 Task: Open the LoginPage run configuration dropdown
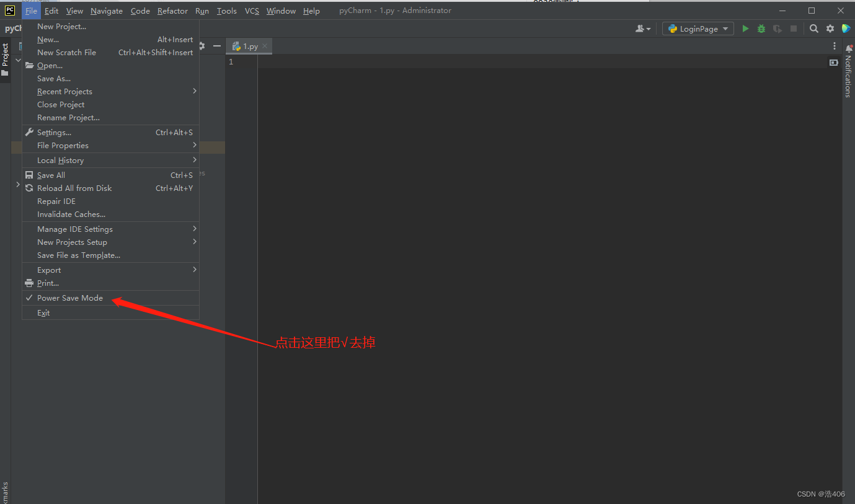[x=698, y=29]
